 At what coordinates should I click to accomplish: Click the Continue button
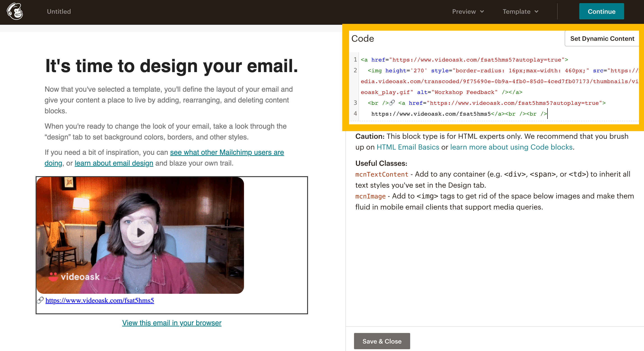(x=601, y=11)
